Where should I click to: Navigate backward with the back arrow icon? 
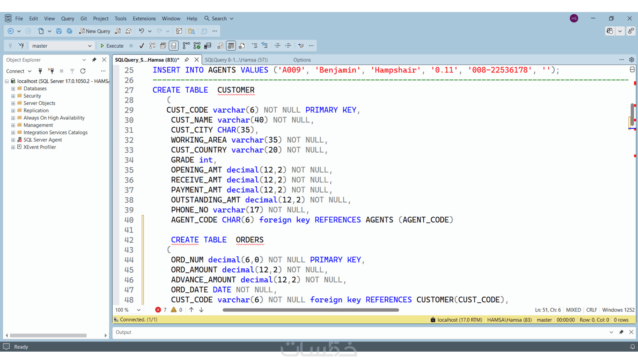point(11,31)
